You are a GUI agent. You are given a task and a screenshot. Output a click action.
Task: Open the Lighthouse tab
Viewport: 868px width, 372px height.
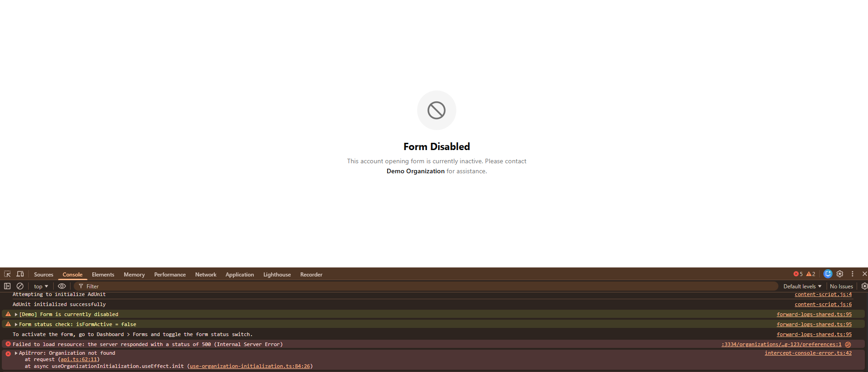[x=277, y=275]
